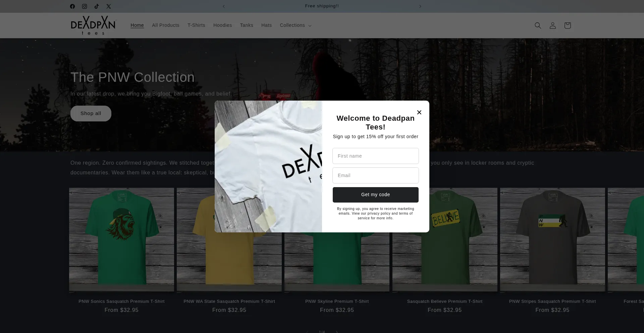Screen dimensions: 644x333
Task: Open All Products page
Action: tap(166, 25)
